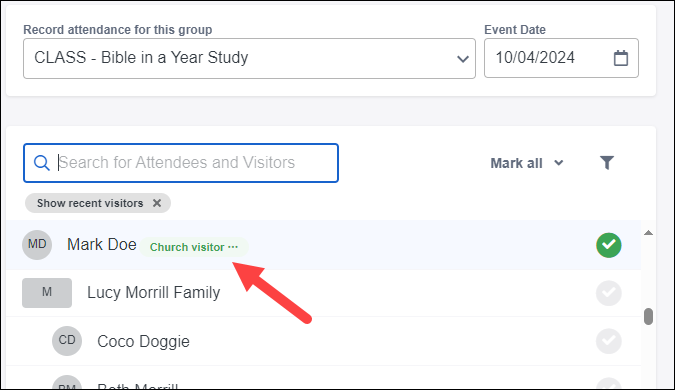Click the M family avatar icon
Image resolution: width=675 pixels, height=390 pixels.
(x=47, y=293)
